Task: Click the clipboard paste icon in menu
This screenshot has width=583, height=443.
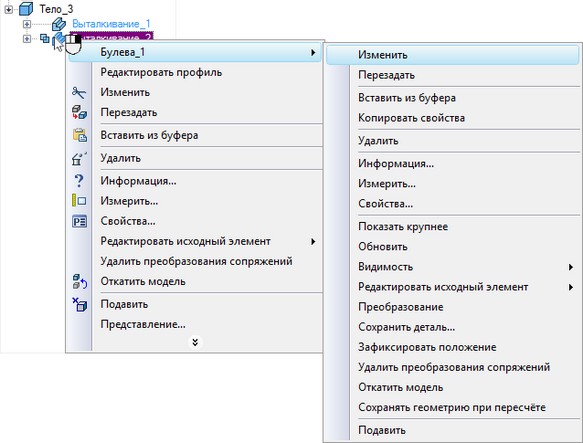Action: (x=80, y=135)
